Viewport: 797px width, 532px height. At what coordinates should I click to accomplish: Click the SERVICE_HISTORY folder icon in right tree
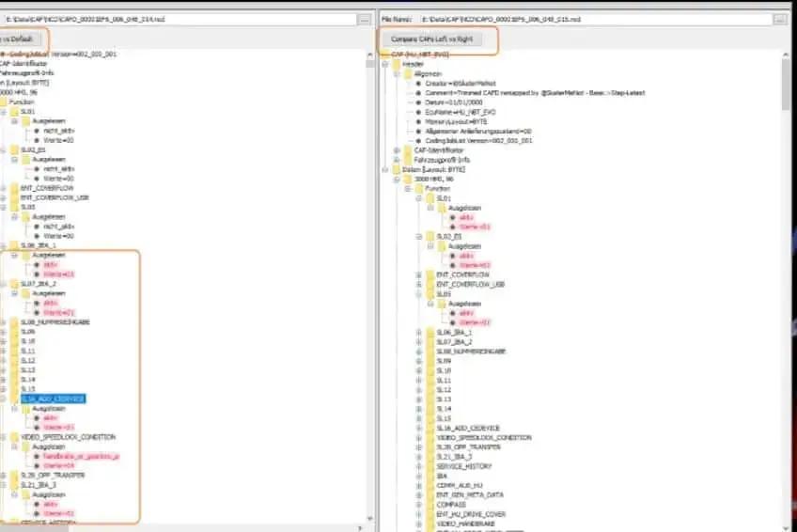tap(430, 466)
